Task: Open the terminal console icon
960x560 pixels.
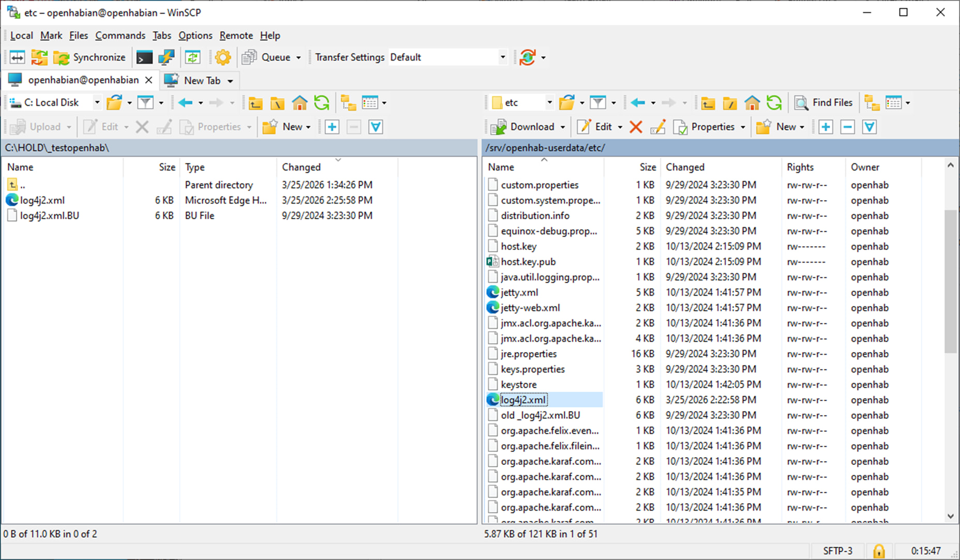Action: coord(144,57)
